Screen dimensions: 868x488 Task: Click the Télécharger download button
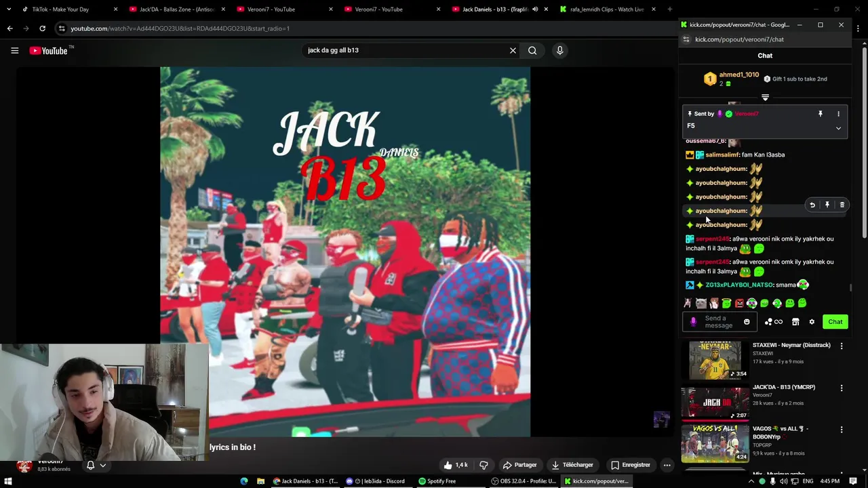point(572,465)
